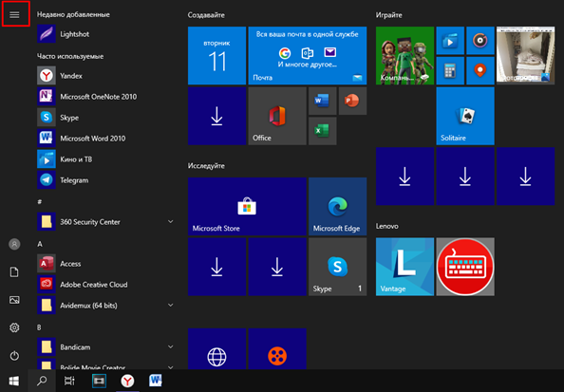This screenshot has width=564, height=392.
Task: Open the Lenovo Vantage tile
Action: click(404, 267)
